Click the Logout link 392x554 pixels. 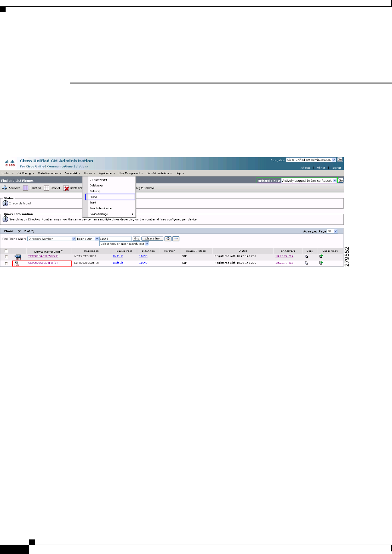[336, 168]
